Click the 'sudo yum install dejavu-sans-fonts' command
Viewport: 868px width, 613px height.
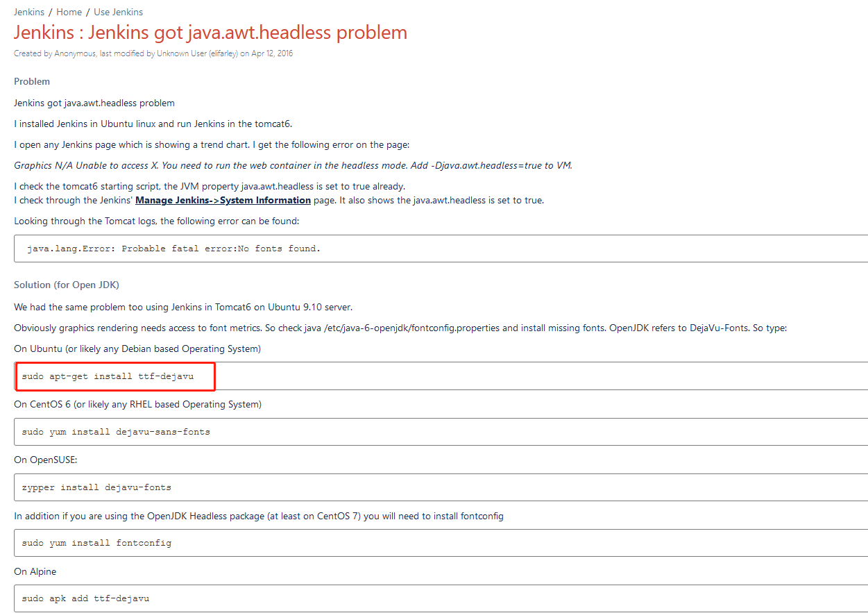click(x=116, y=432)
